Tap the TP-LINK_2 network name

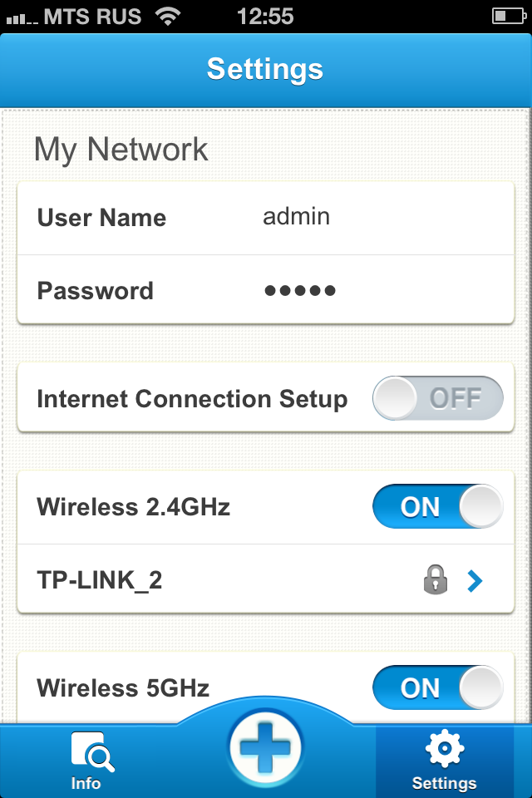100,580
